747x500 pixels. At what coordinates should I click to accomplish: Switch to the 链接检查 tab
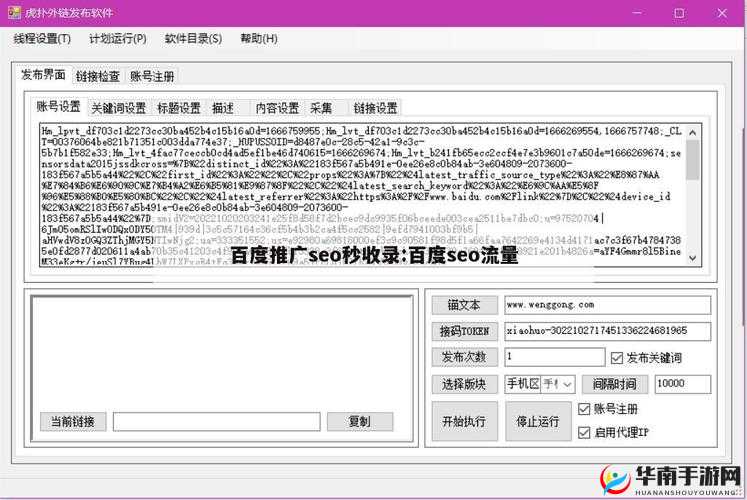coord(98,76)
